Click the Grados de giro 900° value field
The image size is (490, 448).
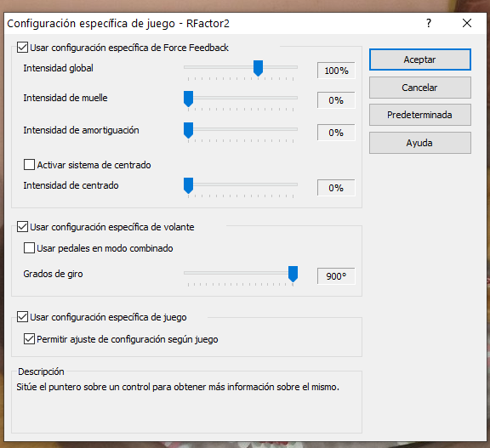tap(336, 276)
